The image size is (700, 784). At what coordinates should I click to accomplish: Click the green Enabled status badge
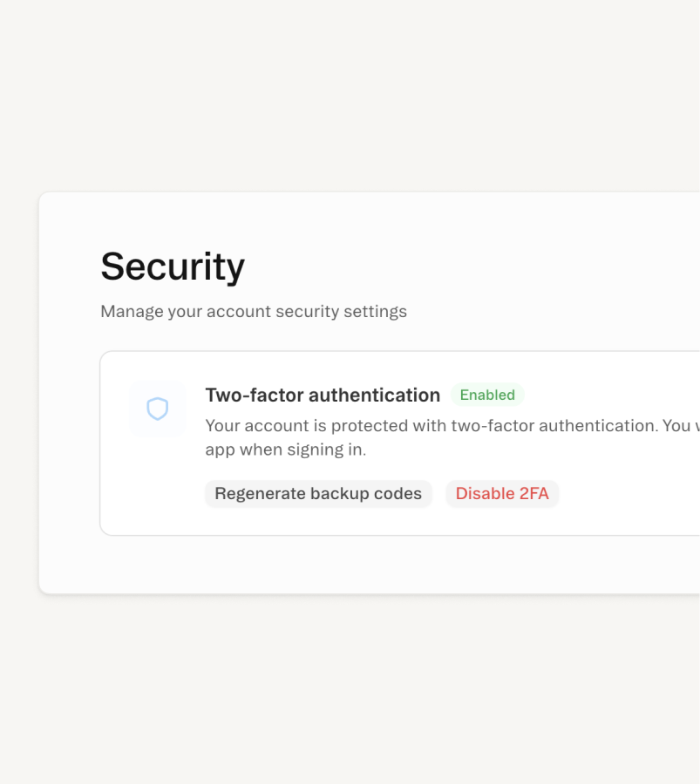pyautogui.click(x=487, y=395)
